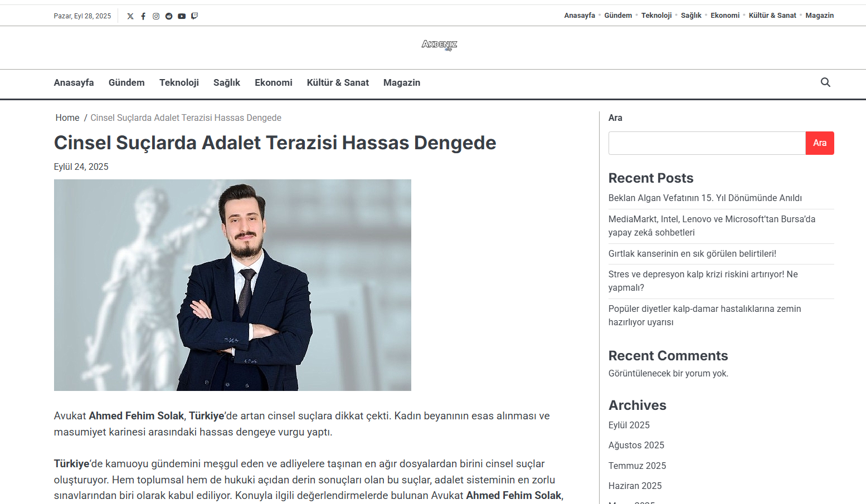Viewport: 866px width, 504px height.
Task: Click the Reddit icon in top bar
Action: coord(169,16)
